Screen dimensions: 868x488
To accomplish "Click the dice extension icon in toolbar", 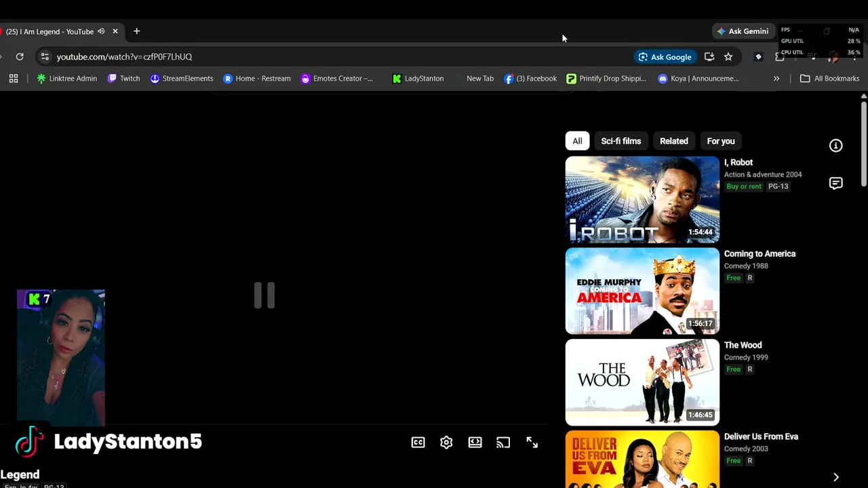I will point(759,57).
